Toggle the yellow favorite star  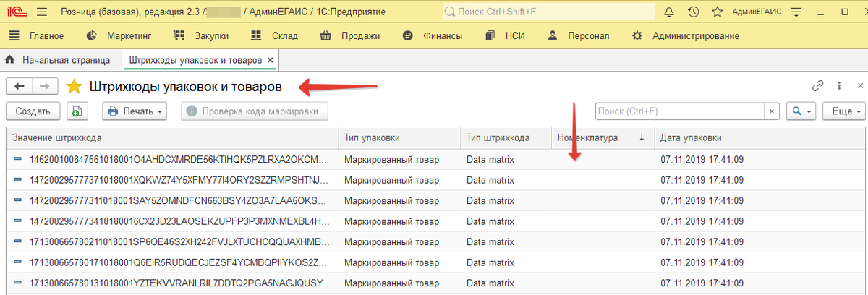coord(74,87)
